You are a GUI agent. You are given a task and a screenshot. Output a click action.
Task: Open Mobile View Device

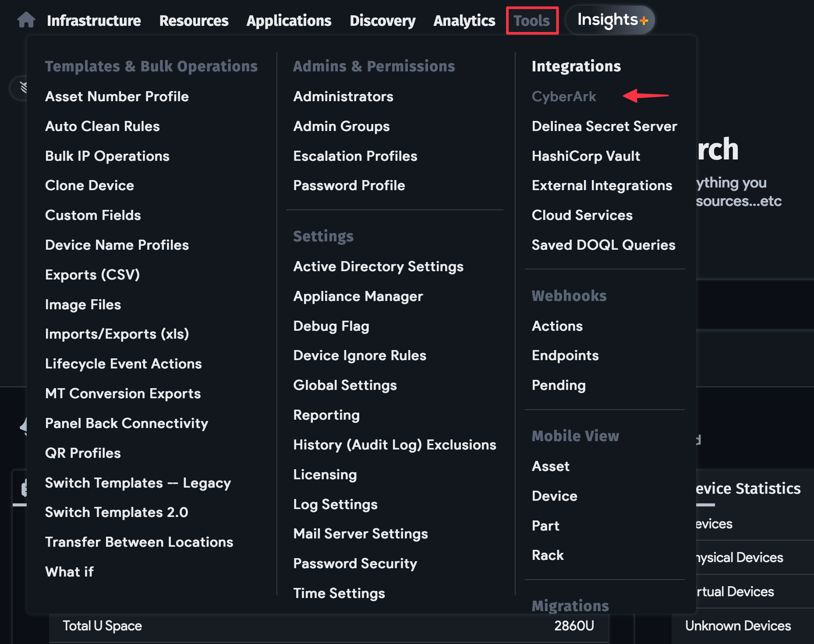pos(555,496)
